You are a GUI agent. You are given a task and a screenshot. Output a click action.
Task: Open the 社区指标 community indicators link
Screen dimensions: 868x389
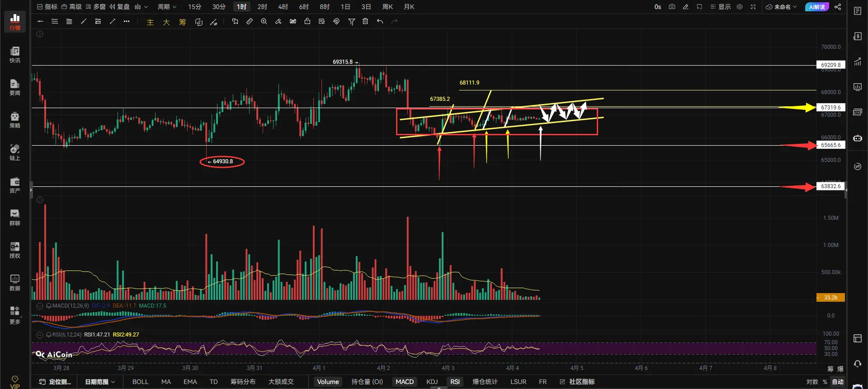(x=577, y=382)
